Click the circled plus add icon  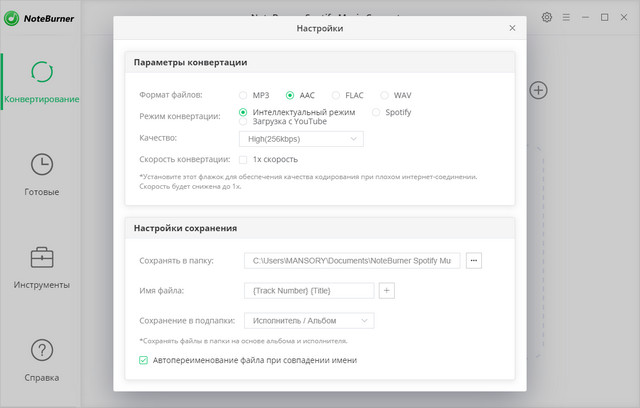click(538, 91)
